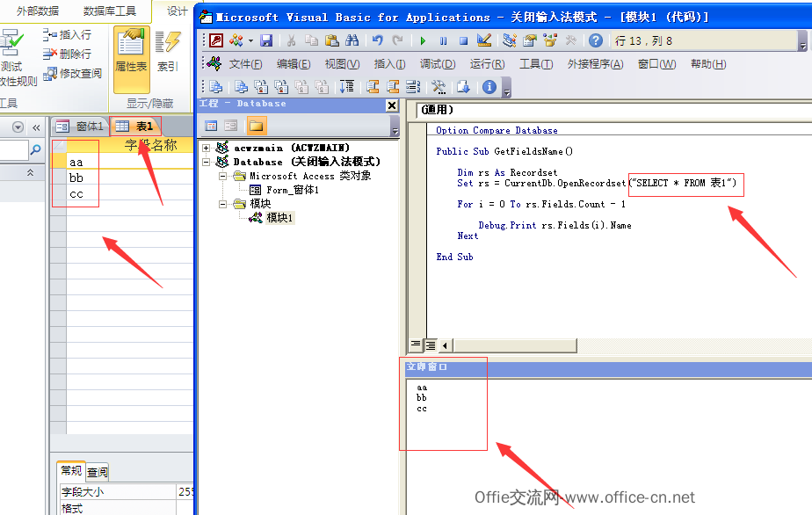Open the 帮助(H) menu

coord(708,64)
